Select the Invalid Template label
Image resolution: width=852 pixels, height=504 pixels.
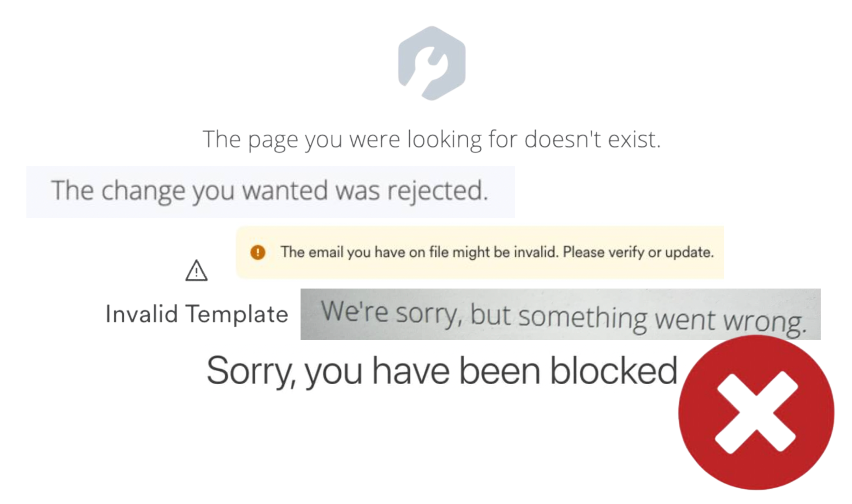click(197, 314)
